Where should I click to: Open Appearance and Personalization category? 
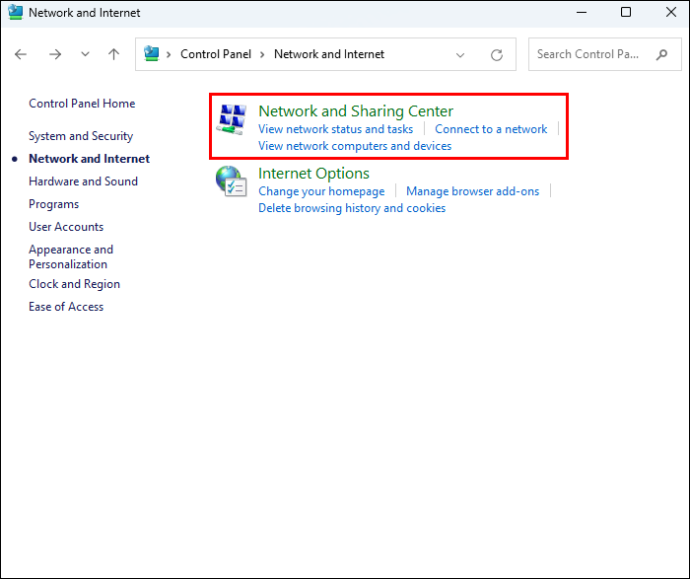(71, 257)
